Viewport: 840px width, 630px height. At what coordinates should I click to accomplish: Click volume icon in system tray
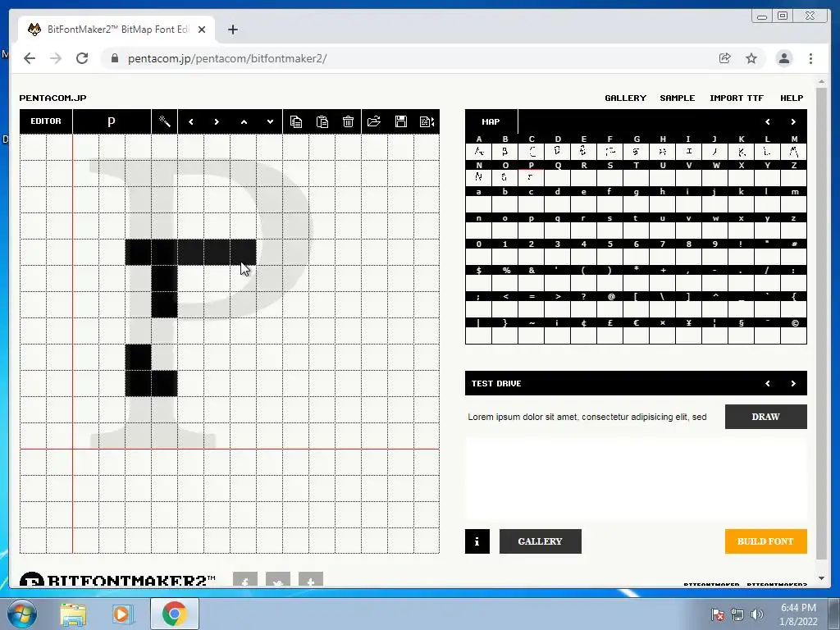pyautogui.click(x=757, y=614)
